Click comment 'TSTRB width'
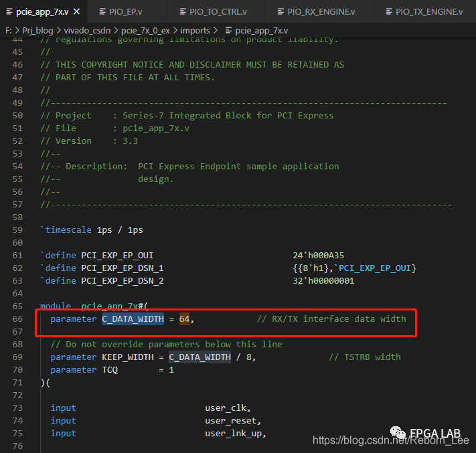 pyautogui.click(x=365, y=357)
